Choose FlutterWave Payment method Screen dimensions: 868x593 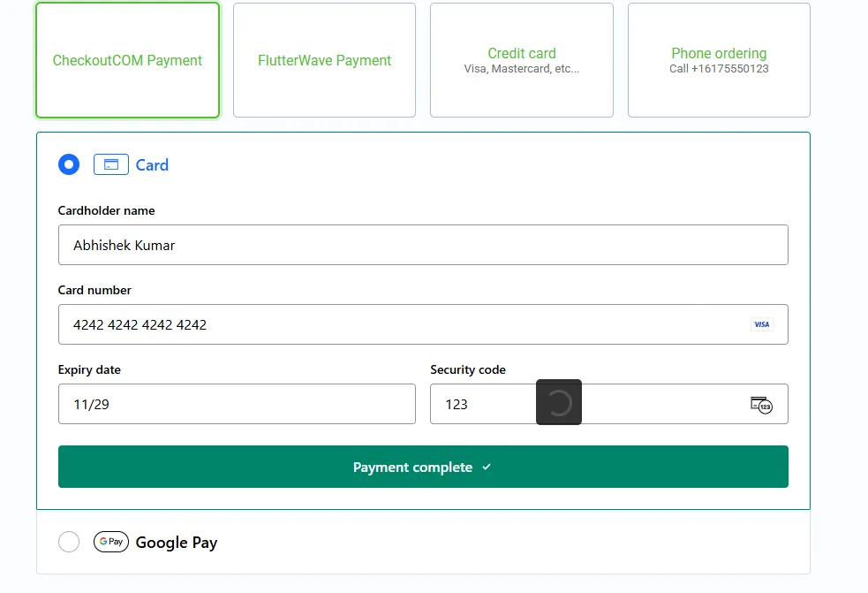point(324,60)
